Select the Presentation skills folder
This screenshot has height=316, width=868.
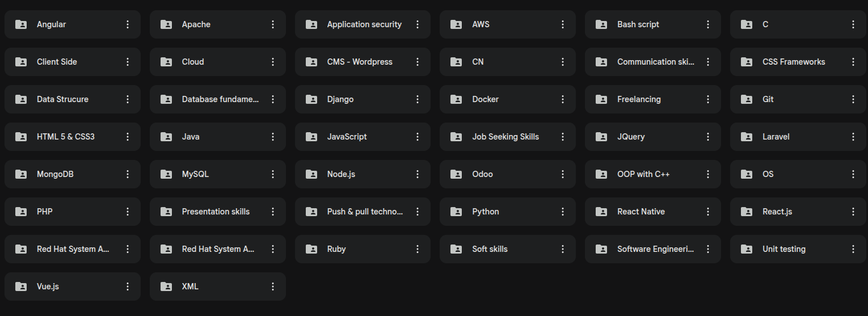[218, 212]
